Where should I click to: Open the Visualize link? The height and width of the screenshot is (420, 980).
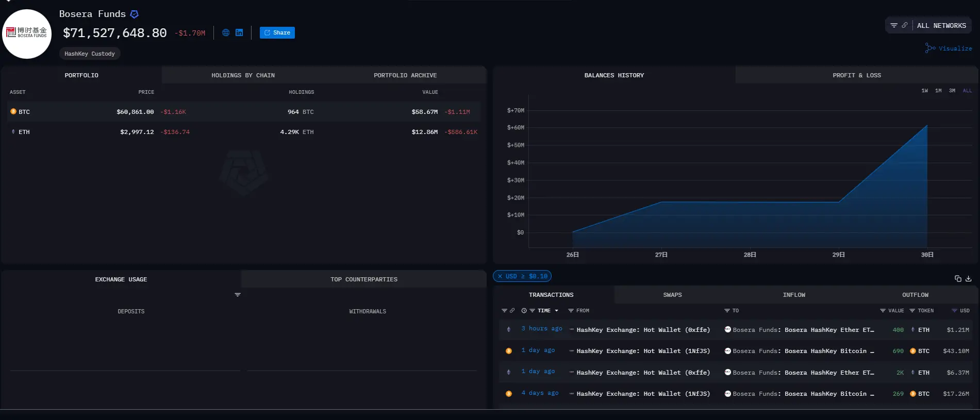click(x=949, y=48)
